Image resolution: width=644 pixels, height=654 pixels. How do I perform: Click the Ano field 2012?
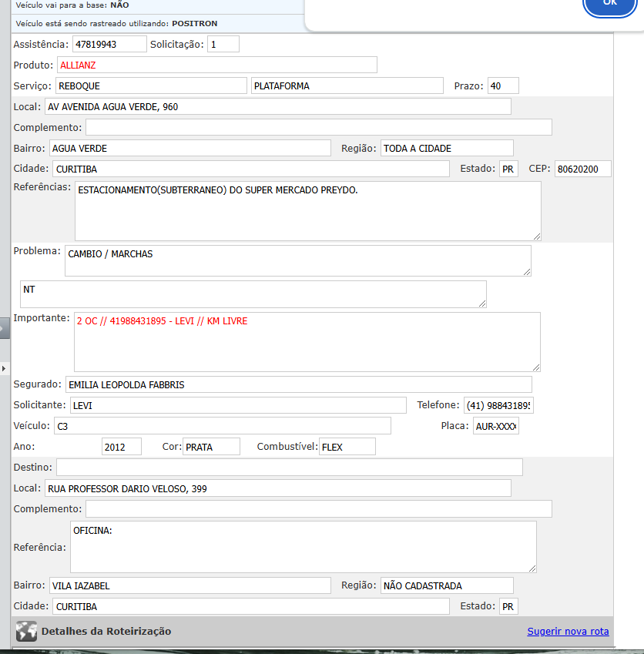pyautogui.click(x=122, y=447)
